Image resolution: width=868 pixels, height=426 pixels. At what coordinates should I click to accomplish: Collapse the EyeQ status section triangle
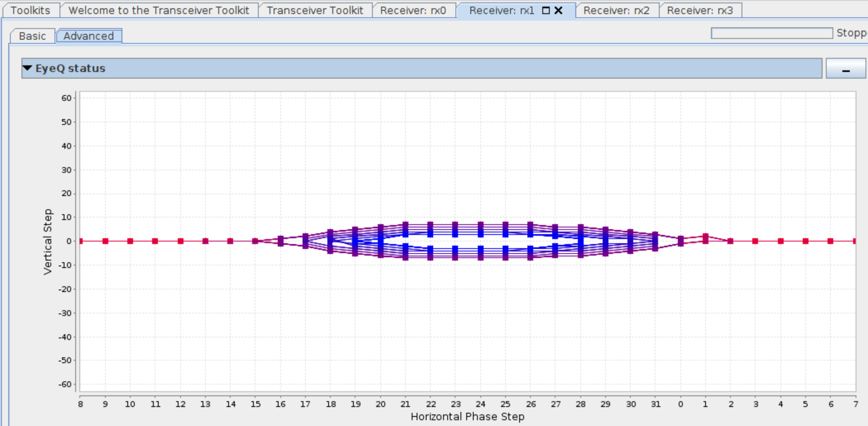point(28,68)
